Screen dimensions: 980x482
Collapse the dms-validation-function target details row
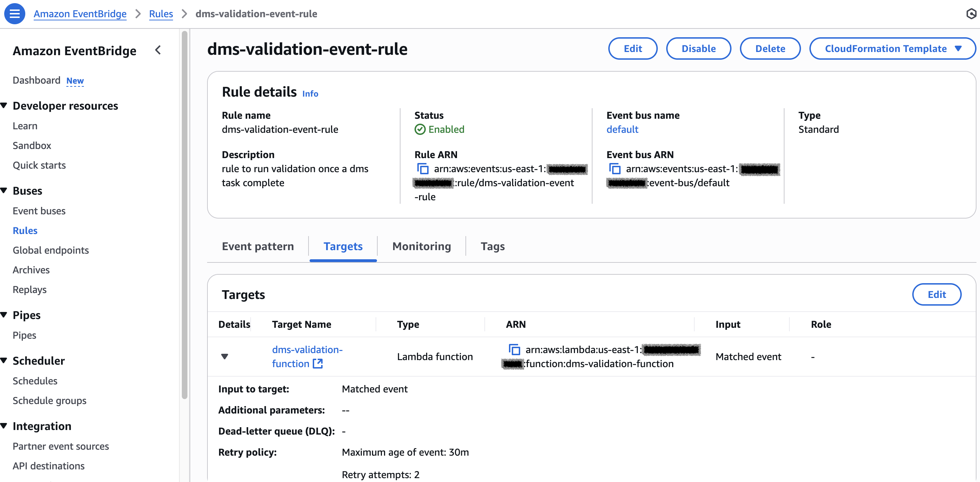(224, 357)
